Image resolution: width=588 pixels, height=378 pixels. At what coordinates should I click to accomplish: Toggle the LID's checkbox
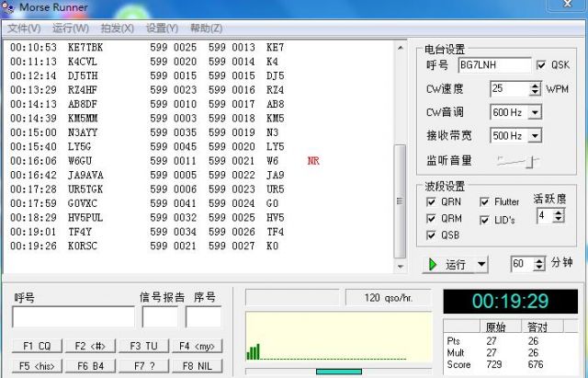(x=484, y=220)
